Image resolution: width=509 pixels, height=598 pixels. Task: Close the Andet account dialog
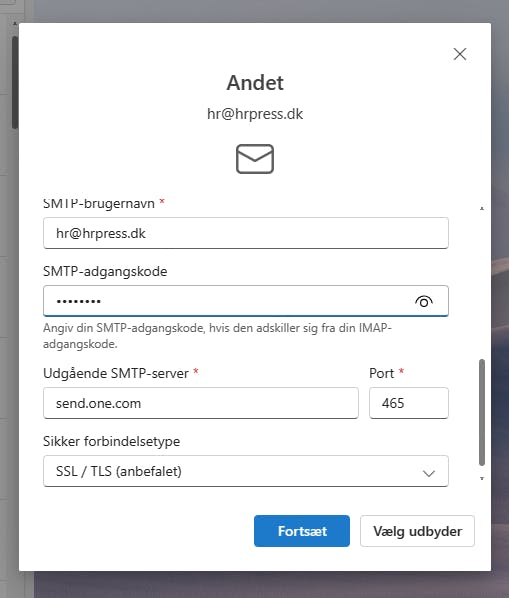(460, 54)
